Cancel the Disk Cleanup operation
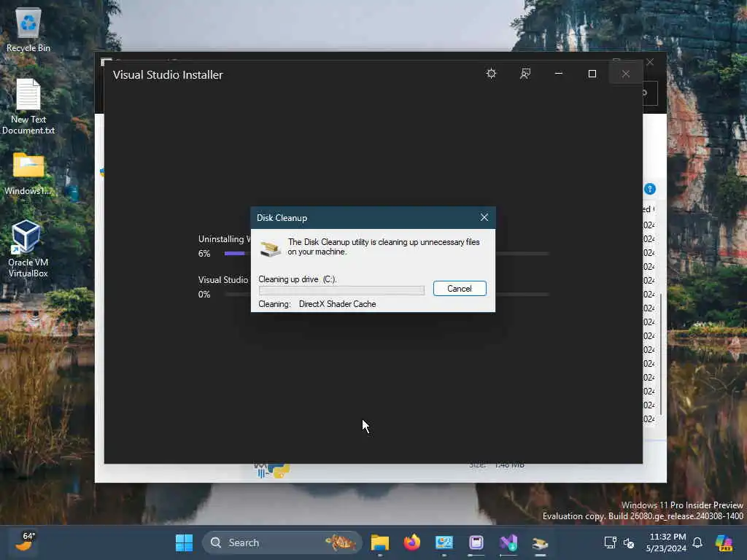 point(460,289)
